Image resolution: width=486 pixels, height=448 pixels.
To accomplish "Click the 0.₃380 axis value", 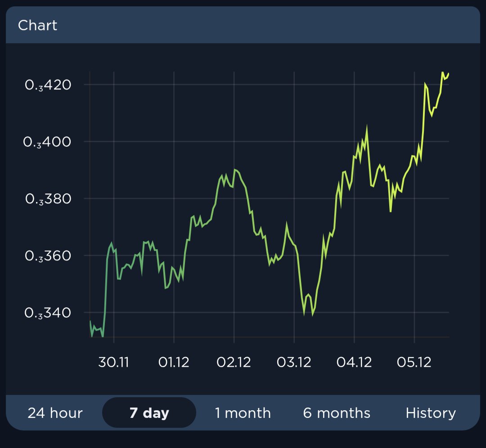I will [48, 199].
